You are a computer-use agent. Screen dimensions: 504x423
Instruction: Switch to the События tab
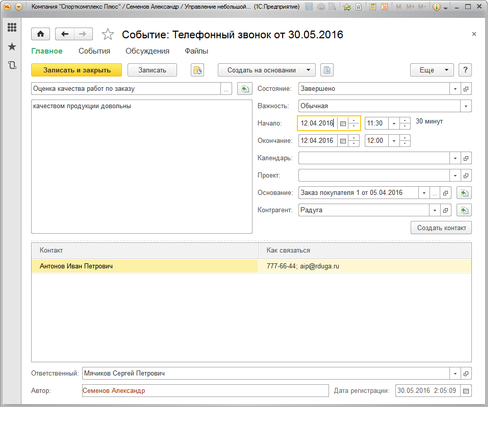tap(94, 51)
